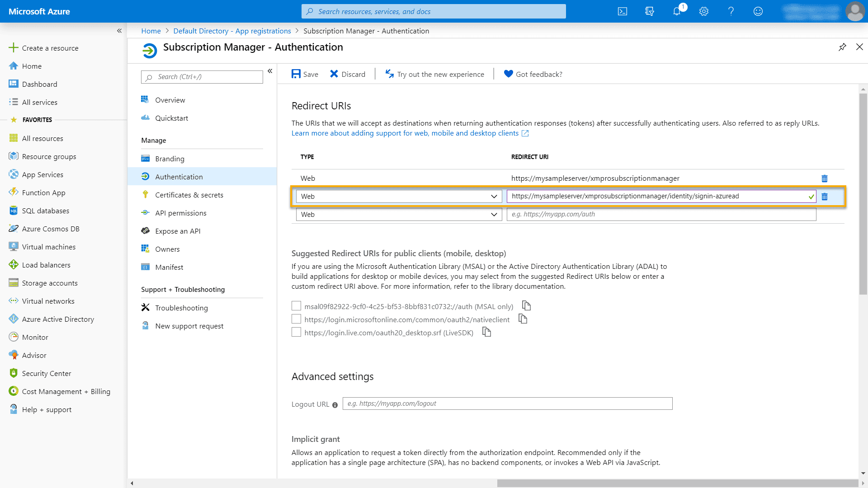Open the notifications bell icon
Viewport: 868px width, 488px height.
677,11
